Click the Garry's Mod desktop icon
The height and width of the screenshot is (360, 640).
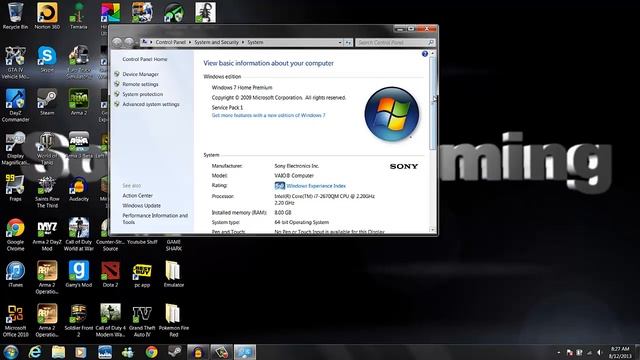coord(78,274)
